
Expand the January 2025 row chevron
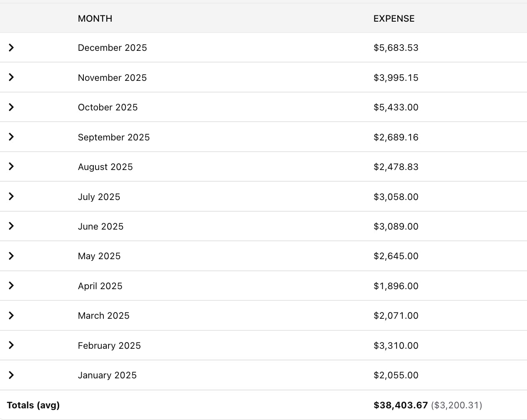[x=11, y=375]
